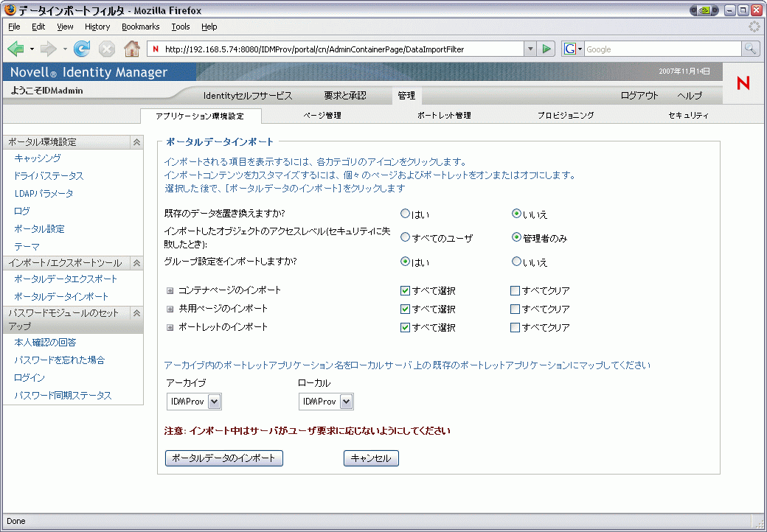Screen dimensions: 767x532
Task: Open the View menu
Action: tap(65, 27)
